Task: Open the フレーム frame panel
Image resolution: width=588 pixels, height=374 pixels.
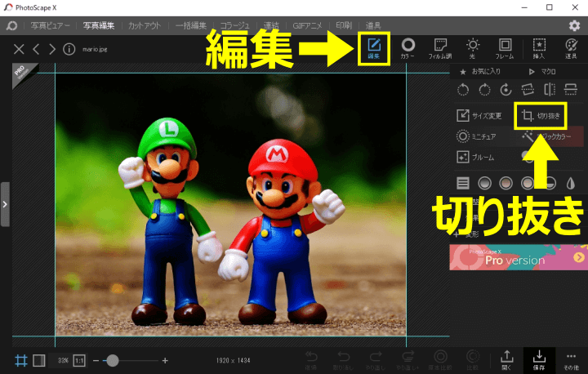Action: pos(505,49)
